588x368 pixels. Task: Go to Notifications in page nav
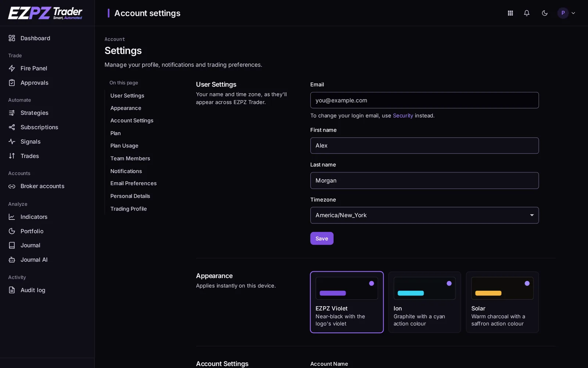click(x=126, y=171)
